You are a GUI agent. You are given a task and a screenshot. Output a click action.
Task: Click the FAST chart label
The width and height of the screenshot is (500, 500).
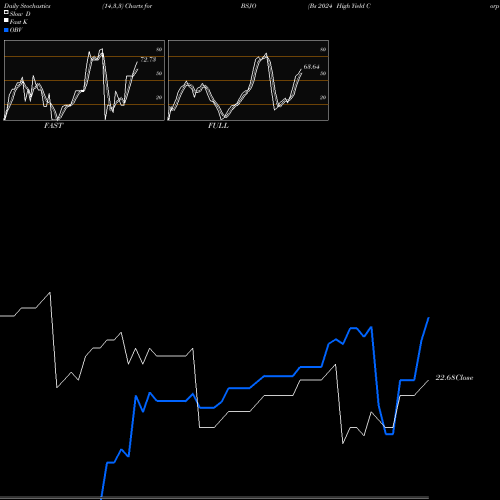(x=53, y=126)
